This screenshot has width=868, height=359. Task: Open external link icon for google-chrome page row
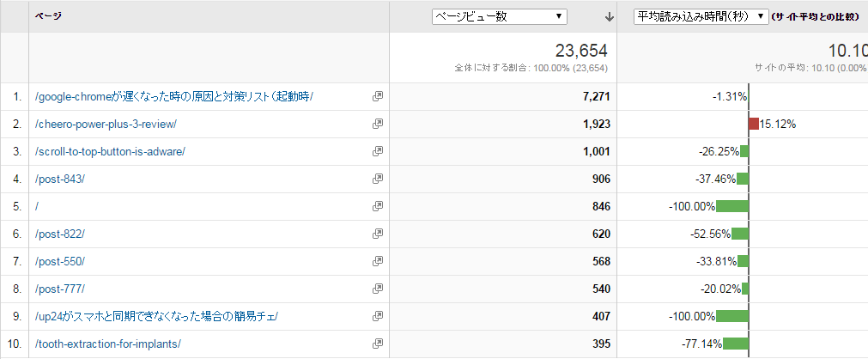pos(377,97)
